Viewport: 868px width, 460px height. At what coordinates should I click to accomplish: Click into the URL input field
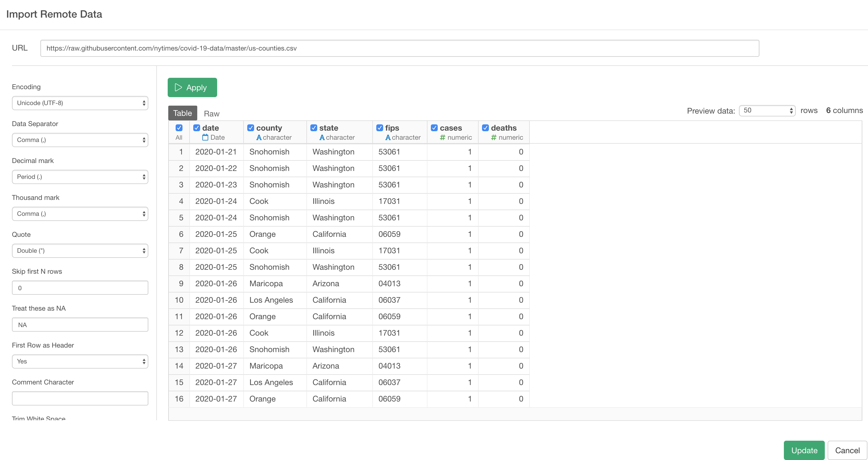[x=399, y=48]
